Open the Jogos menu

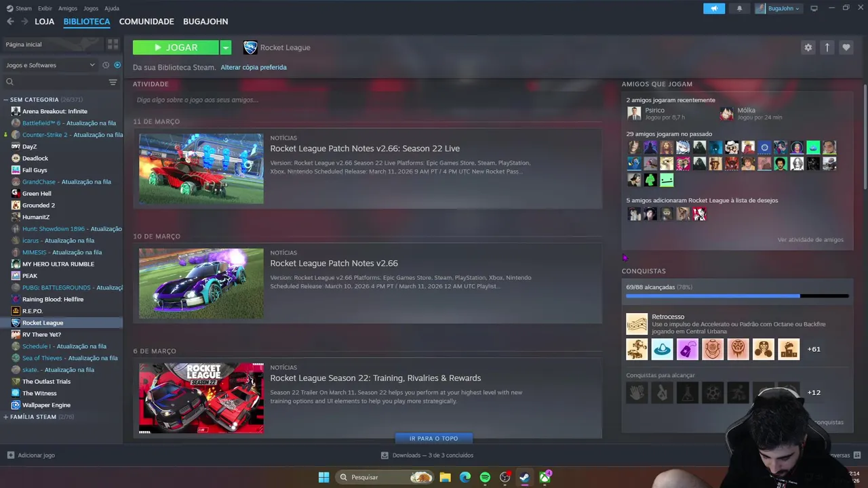91,8
